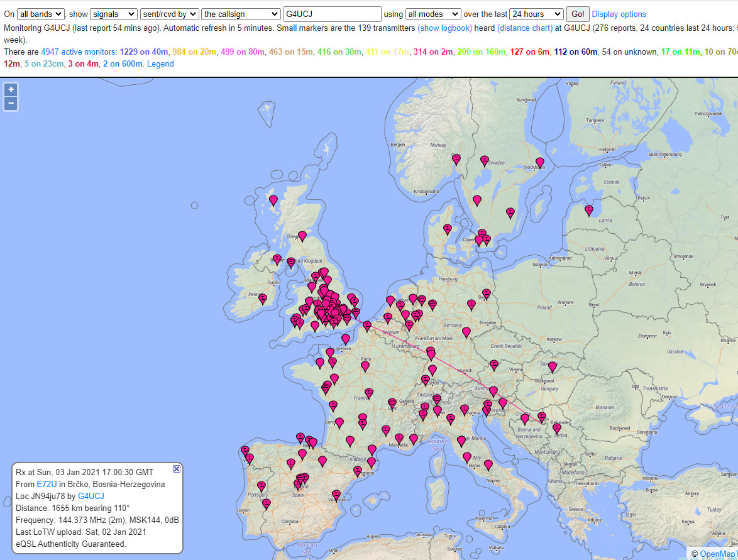Click the pink marker near Stockholm
The height and width of the screenshot is (560, 738).
click(x=539, y=162)
